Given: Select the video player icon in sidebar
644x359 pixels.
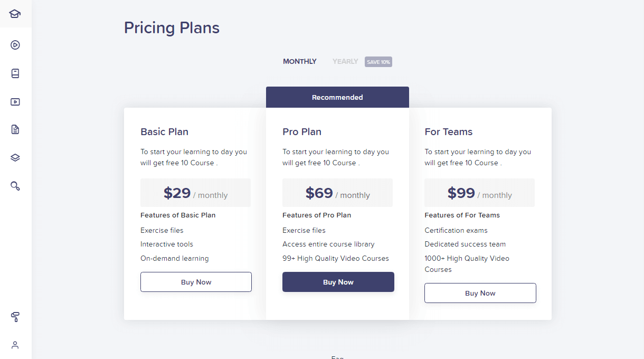Looking at the screenshot, I should (15, 102).
